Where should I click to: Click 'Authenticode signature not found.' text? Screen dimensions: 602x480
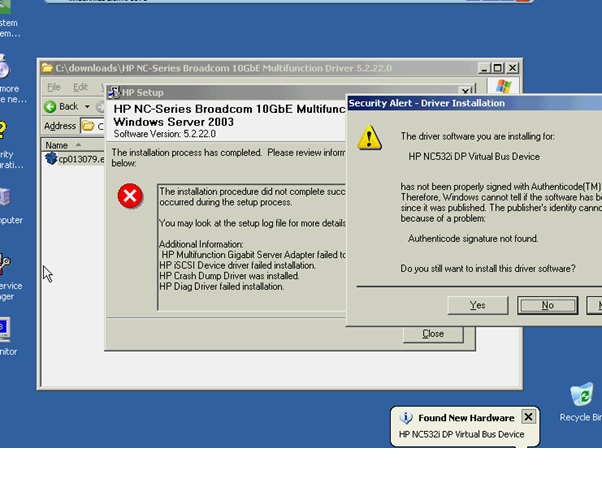tap(473, 238)
